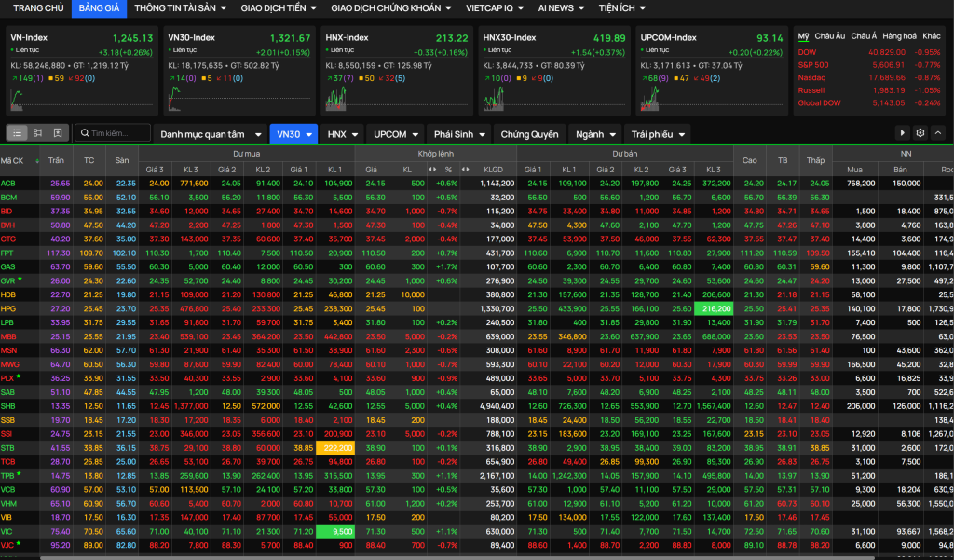
Task: Click the star icon beside GVR
Action: [x=20, y=279]
